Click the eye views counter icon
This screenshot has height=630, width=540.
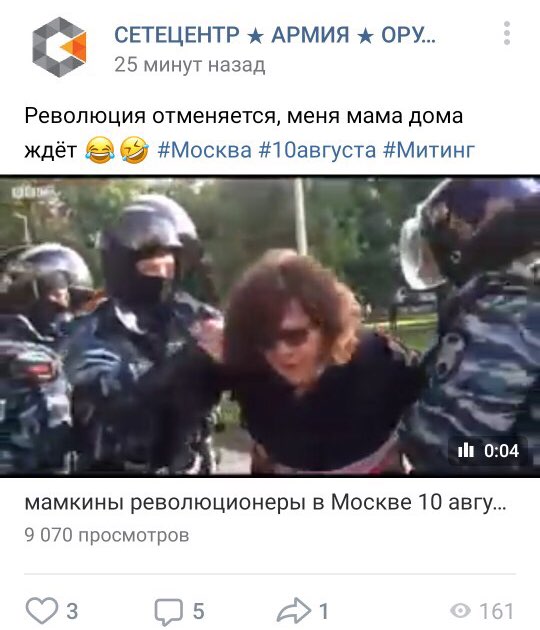[460, 611]
